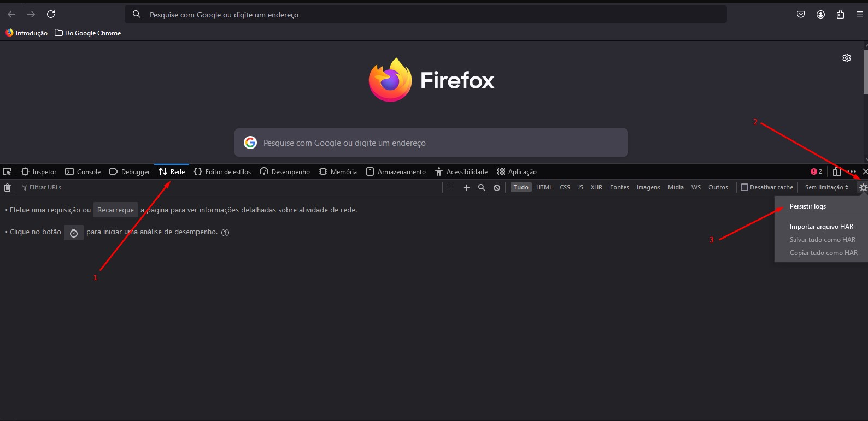Clear network log with trash icon
The width and height of the screenshot is (868, 421).
point(7,188)
